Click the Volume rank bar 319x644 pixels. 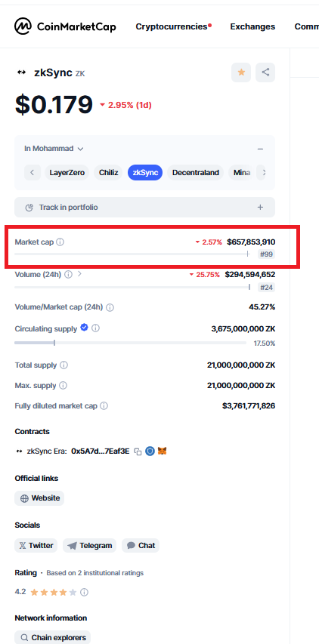pyautogui.click(x=132, y=287)
